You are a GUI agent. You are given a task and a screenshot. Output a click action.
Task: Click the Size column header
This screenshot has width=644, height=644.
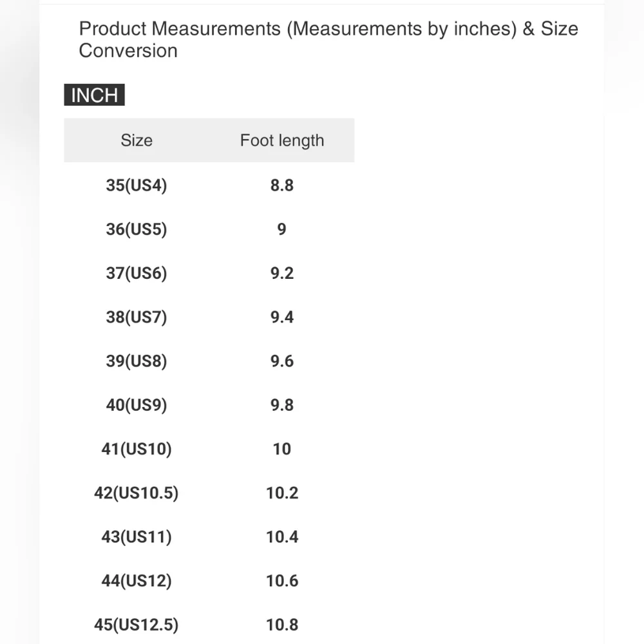[137, 140]
